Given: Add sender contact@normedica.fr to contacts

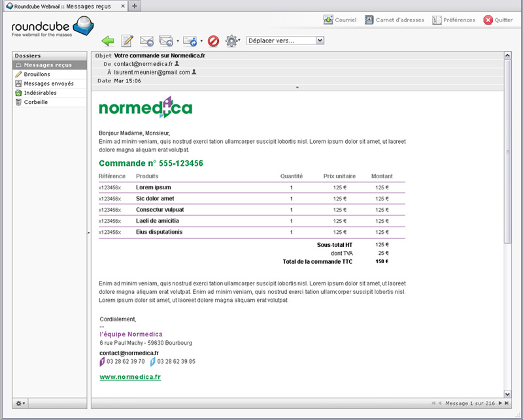Looking at the screenshot, I should pyautogui.click(x=177, y=63).
